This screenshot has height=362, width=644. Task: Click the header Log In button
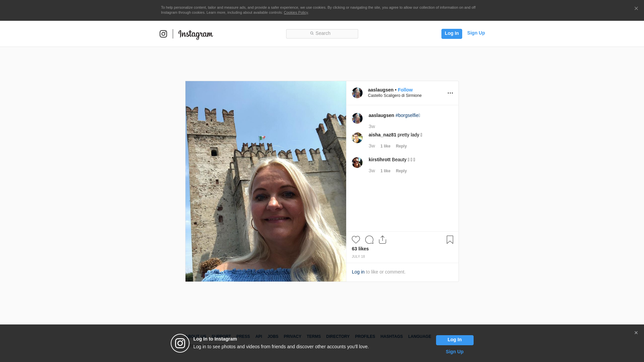pos(451,34)
